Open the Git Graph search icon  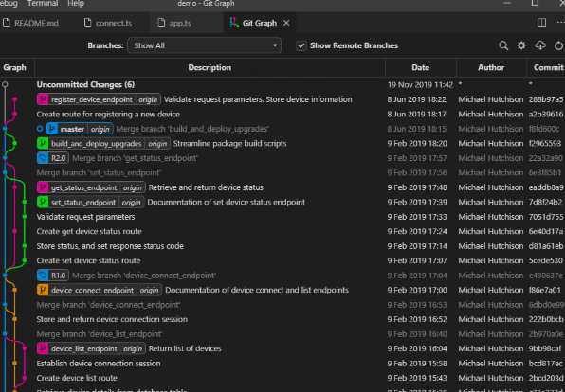[x=503, y=45]
